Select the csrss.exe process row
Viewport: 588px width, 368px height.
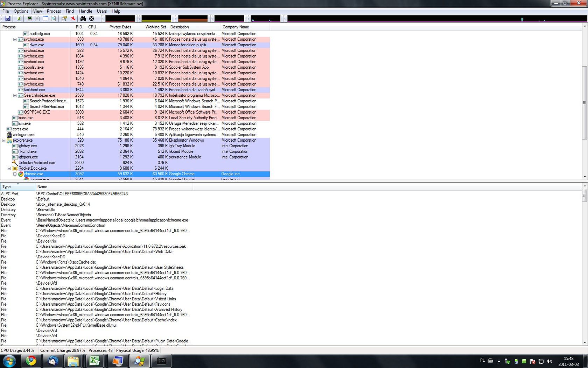point(135,129)
